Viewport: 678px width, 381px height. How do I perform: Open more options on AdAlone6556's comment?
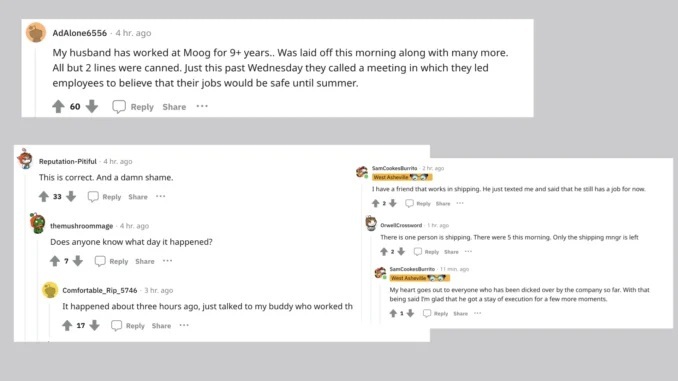[x=202, y=106]
